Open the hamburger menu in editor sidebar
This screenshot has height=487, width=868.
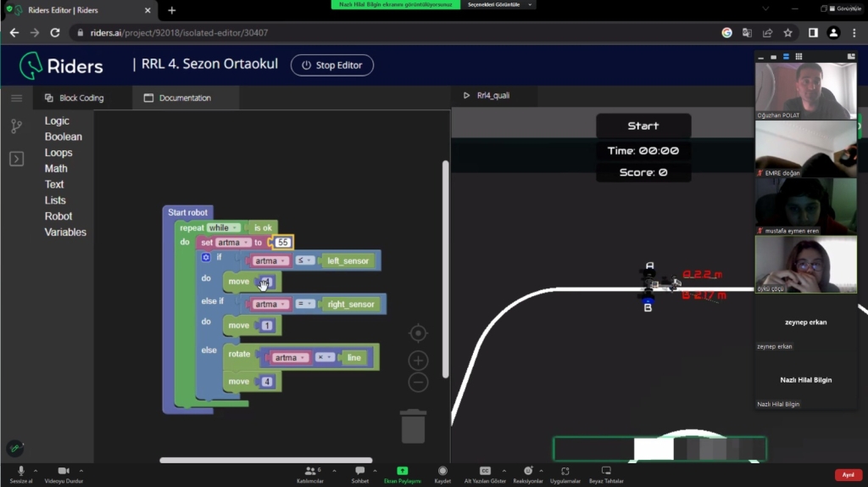pos(16,98)
